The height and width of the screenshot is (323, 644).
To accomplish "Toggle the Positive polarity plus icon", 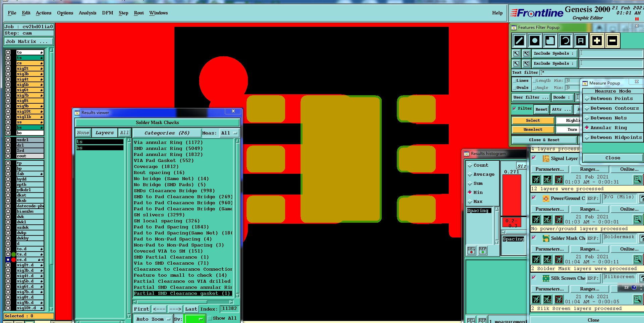I will tap(597, 41).
